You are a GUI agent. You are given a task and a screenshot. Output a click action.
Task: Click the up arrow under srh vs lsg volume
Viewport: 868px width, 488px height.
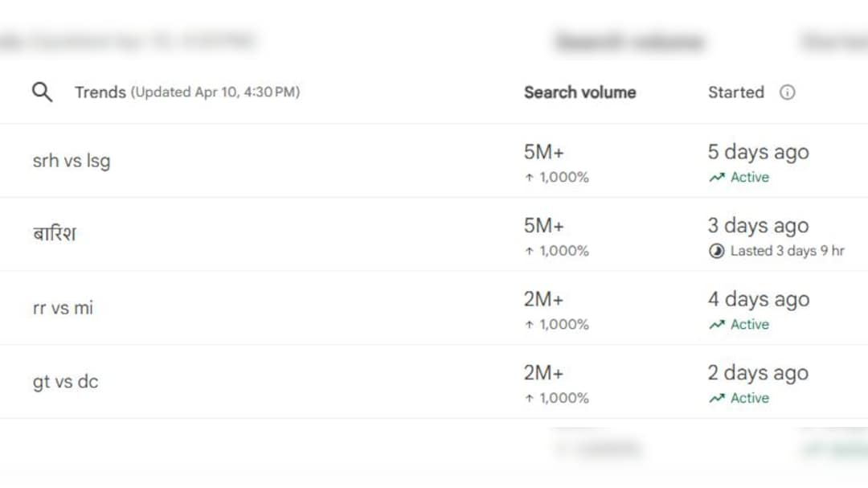pos(529,178)
